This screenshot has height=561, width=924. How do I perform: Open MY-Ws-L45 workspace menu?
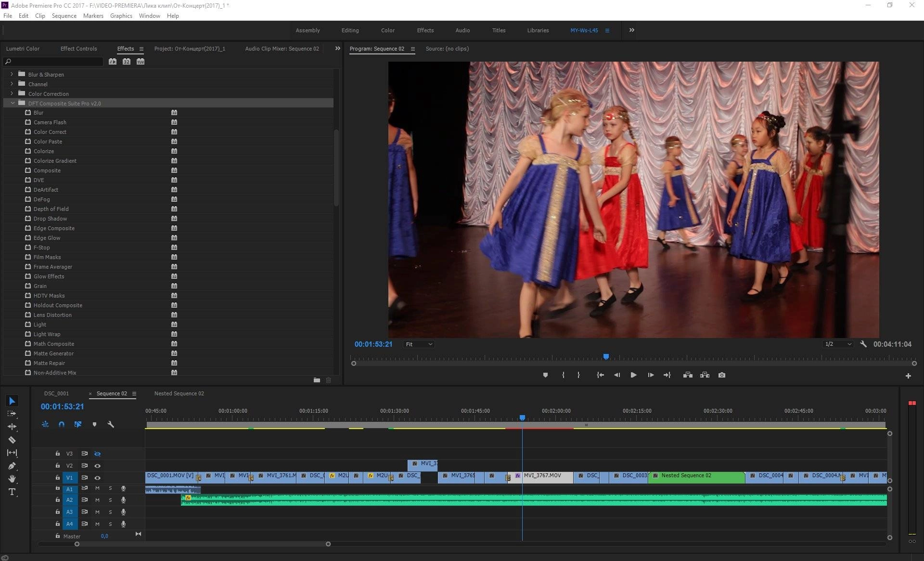607,30
